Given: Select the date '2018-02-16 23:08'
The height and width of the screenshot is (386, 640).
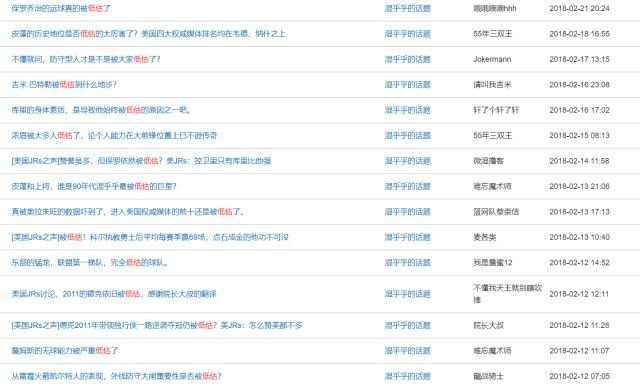Looking at the screenshot, I should (580, 84).
